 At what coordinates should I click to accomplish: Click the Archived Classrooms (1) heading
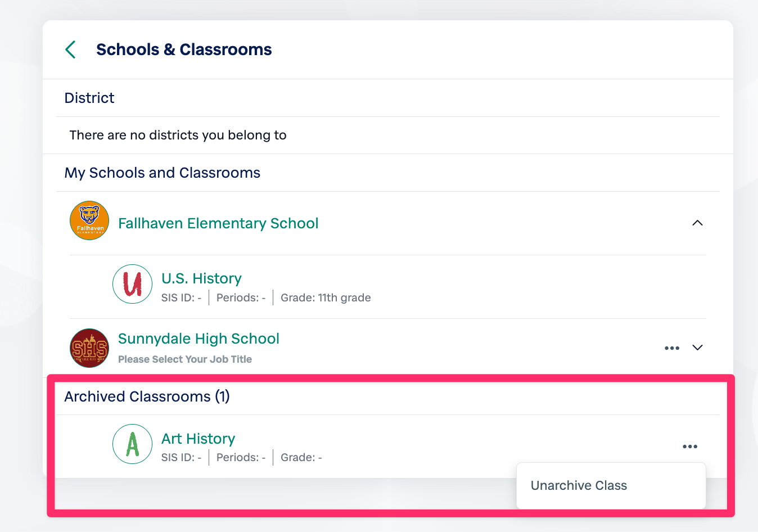click(x=147, y=396)
